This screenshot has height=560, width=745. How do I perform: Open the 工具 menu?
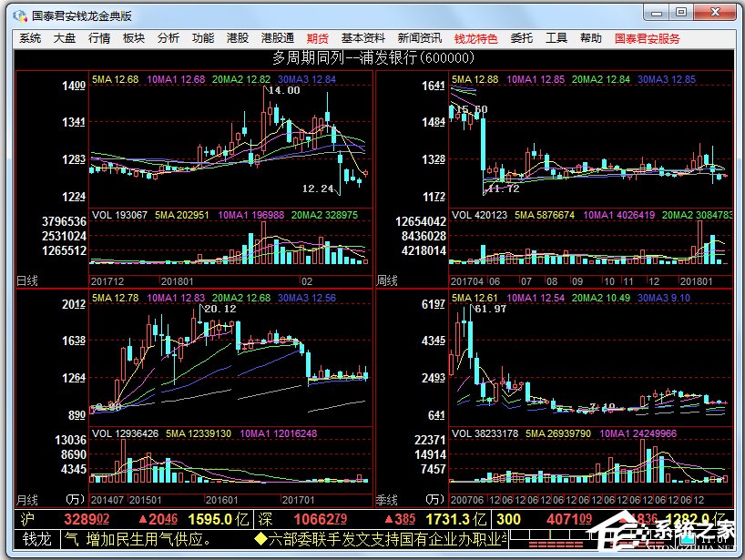[x=556, y=38]
